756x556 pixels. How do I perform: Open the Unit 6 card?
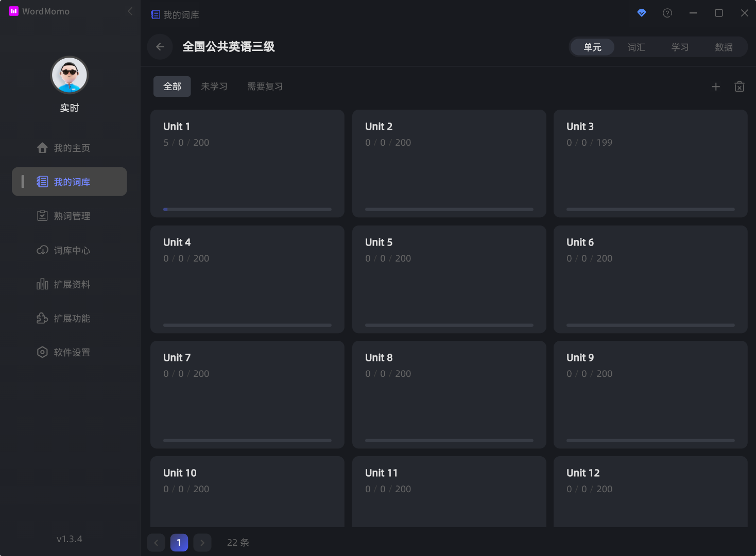point(650,279)
